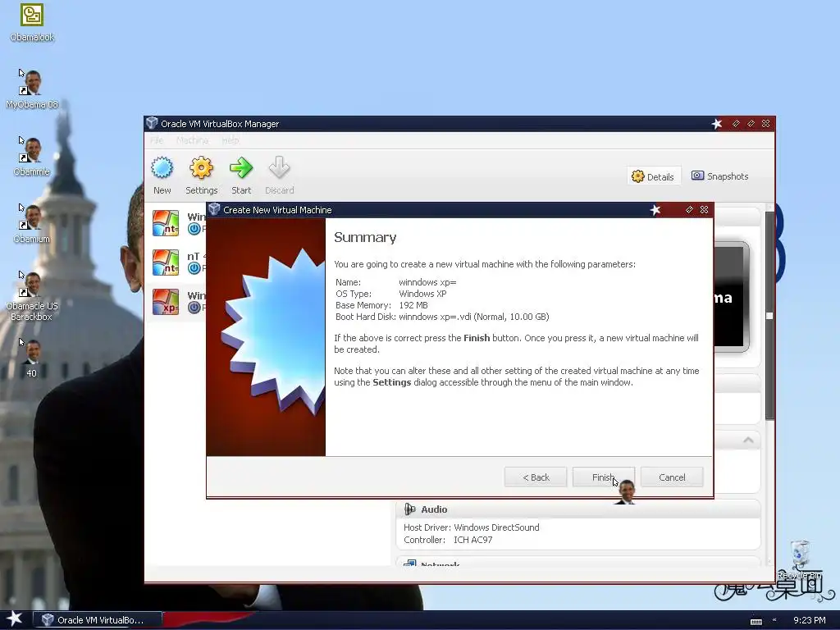The width and height of the screenshot is (840, 630).
Task: Open the Machine menu in VirtualBox Manager
Action: click(x=192, y=140)
